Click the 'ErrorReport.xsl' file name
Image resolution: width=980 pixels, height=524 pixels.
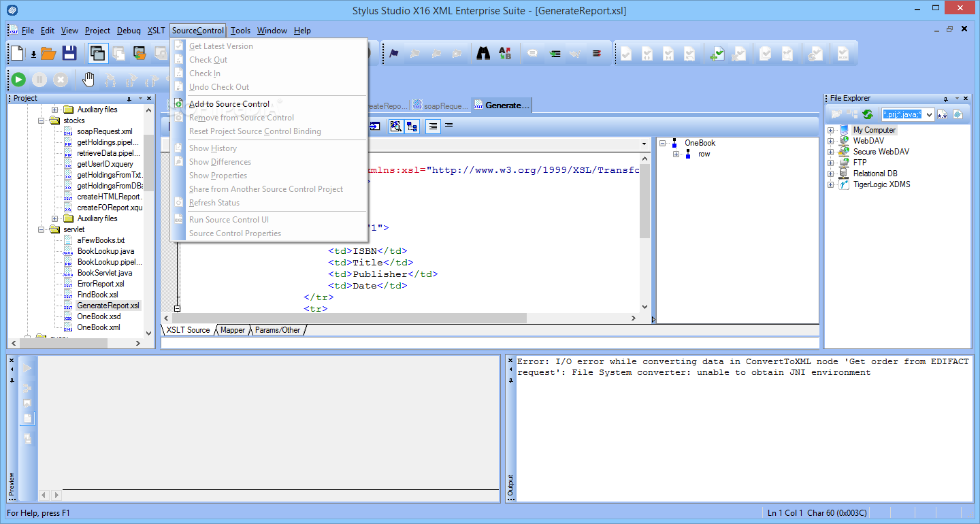pos(101,284)
